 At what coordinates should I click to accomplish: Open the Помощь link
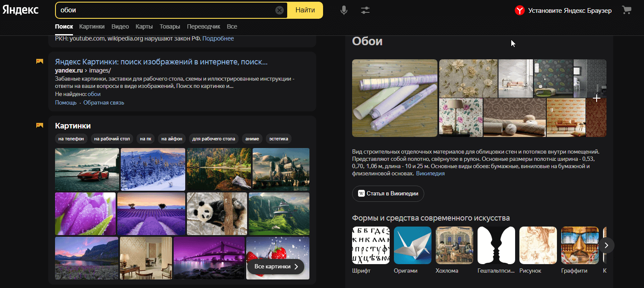click(x=66, y=103)
